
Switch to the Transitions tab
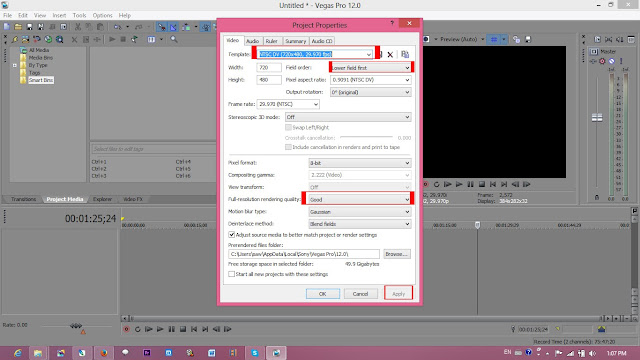click(23, 199)
